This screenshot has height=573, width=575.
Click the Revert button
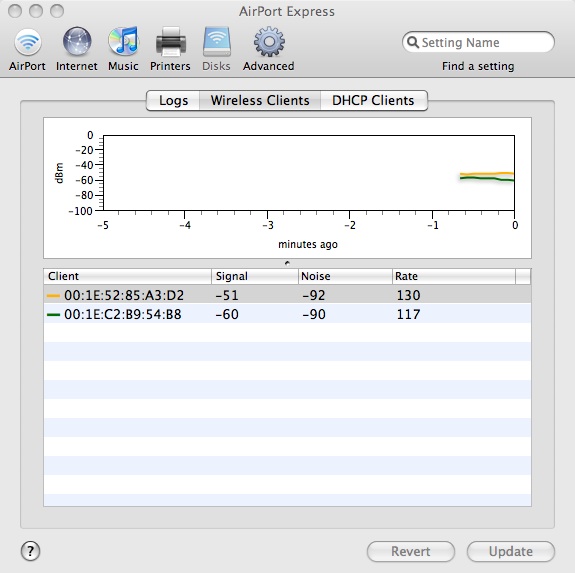point(411,551)
